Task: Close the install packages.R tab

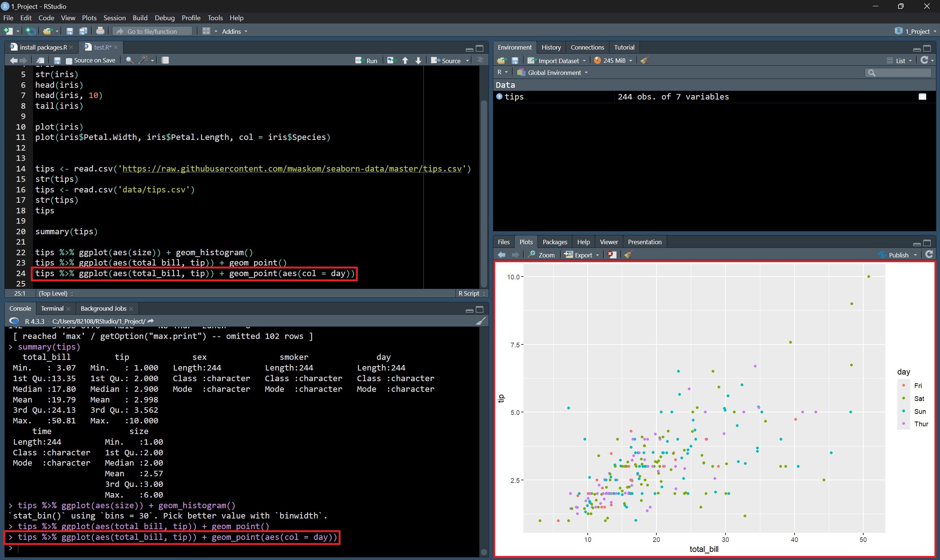Action: tap(71, 47)
